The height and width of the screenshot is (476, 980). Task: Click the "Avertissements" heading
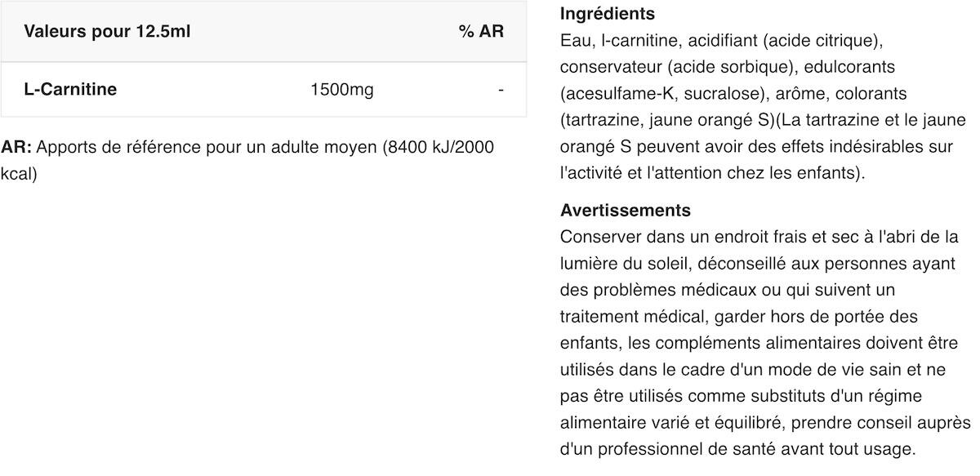(x=626, y=210)
